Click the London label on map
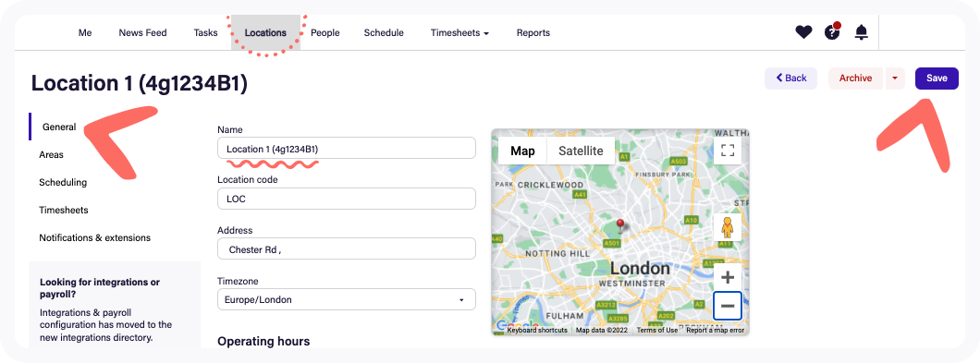This screenshot has height=363, width=980. pyautogui.click(x=640, y=269)
